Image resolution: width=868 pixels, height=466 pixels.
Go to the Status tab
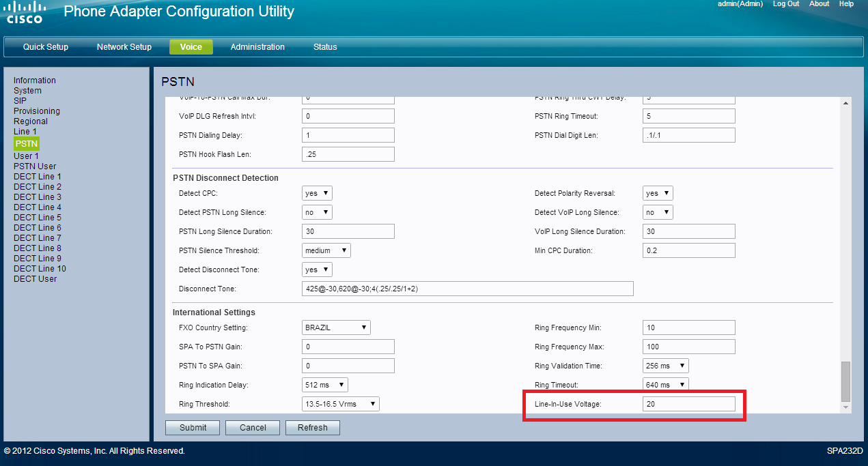(x=325, y=47)
